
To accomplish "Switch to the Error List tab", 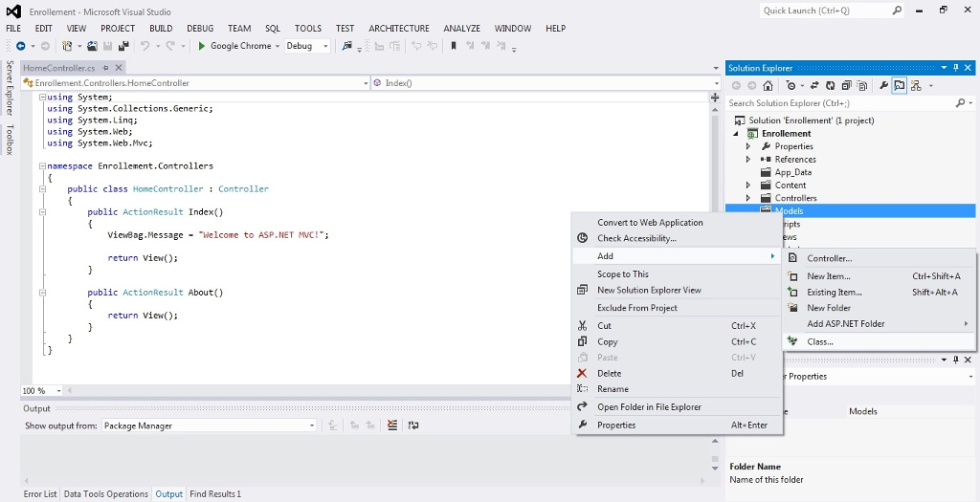I will [40, 494].
